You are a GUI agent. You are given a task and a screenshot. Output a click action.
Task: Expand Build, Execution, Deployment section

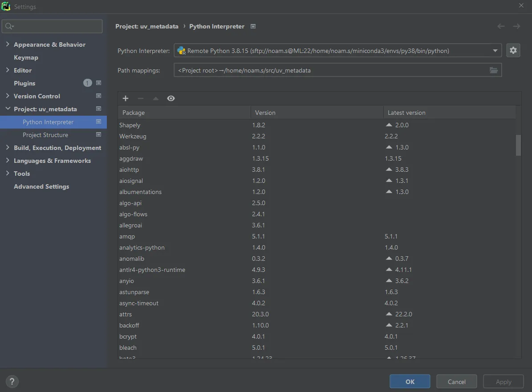coord(8,147)
